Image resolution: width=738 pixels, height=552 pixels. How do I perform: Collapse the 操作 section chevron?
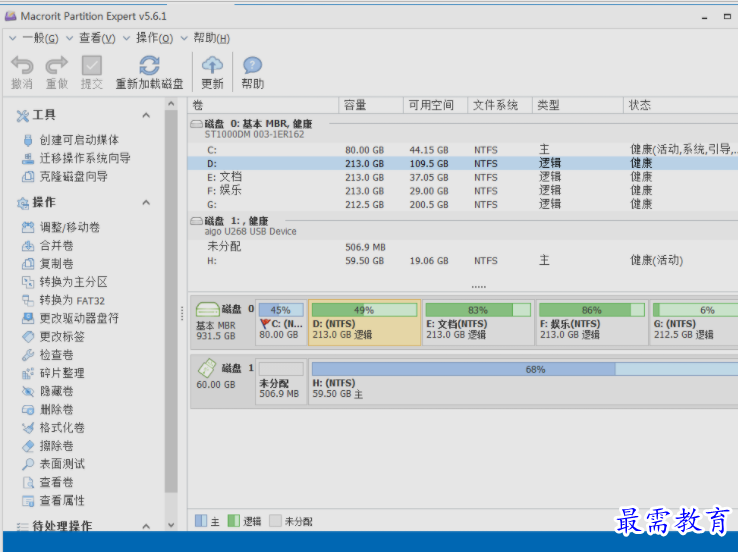coord(146,202)
